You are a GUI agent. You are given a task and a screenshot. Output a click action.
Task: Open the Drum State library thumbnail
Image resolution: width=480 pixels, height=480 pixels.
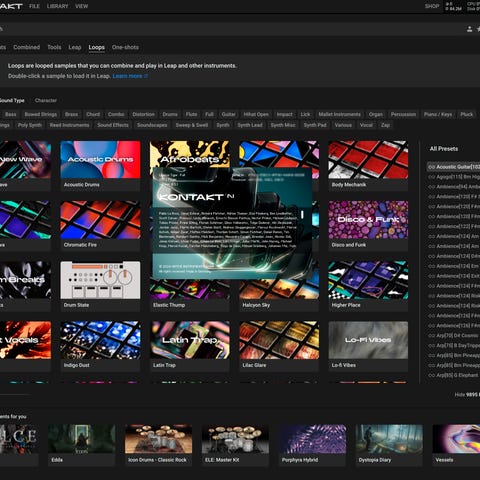tap(100, 280)
